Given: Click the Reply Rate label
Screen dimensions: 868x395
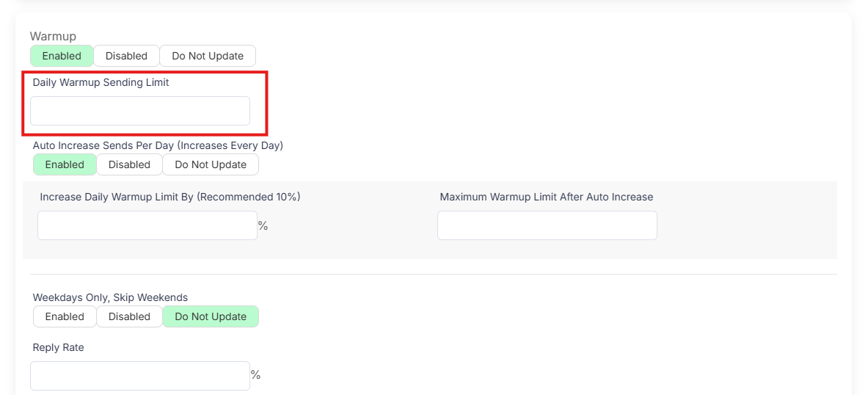Looking at the screenshot, I should 58,347.
